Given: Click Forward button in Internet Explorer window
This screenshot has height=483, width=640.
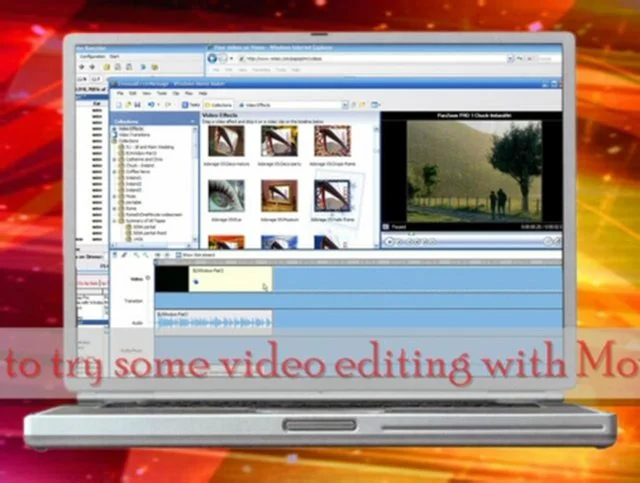Looking at the screenshot, I should click(x=222, y=58).
